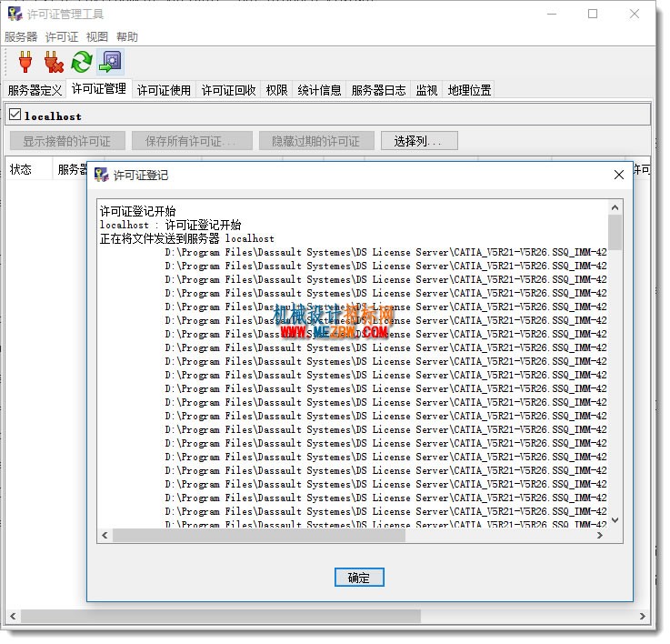Click main window bottom scroll-right arrow
The width and height of the screenshot is (670, 644).
click(643, 617)
